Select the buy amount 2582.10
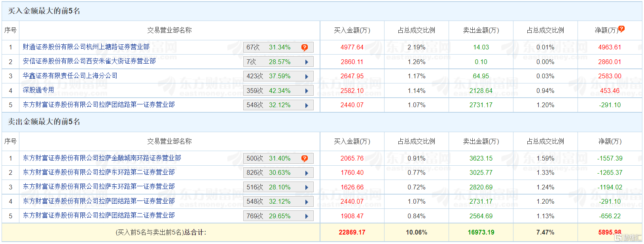Screen dimensions: 644x244 click(x=352, y=91)
